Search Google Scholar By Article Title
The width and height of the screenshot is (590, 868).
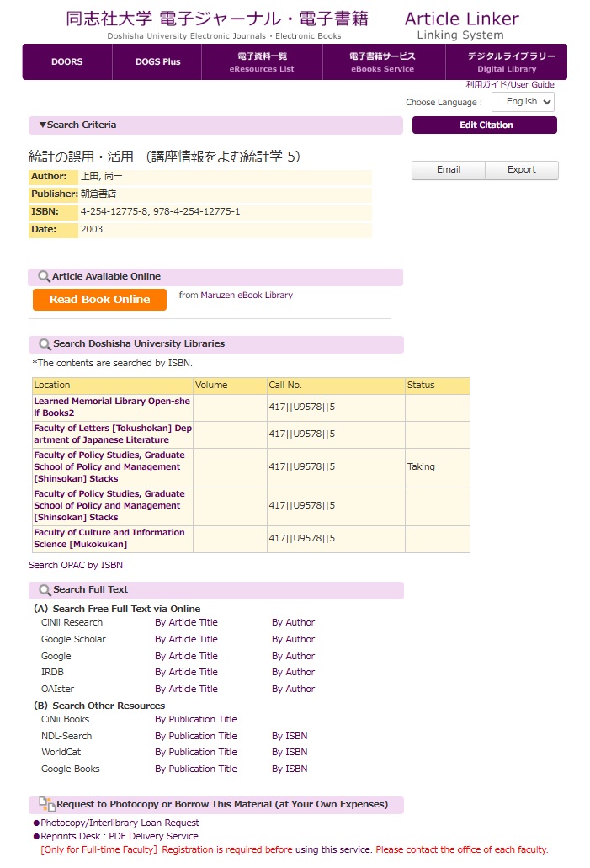[x=186, y=639]
